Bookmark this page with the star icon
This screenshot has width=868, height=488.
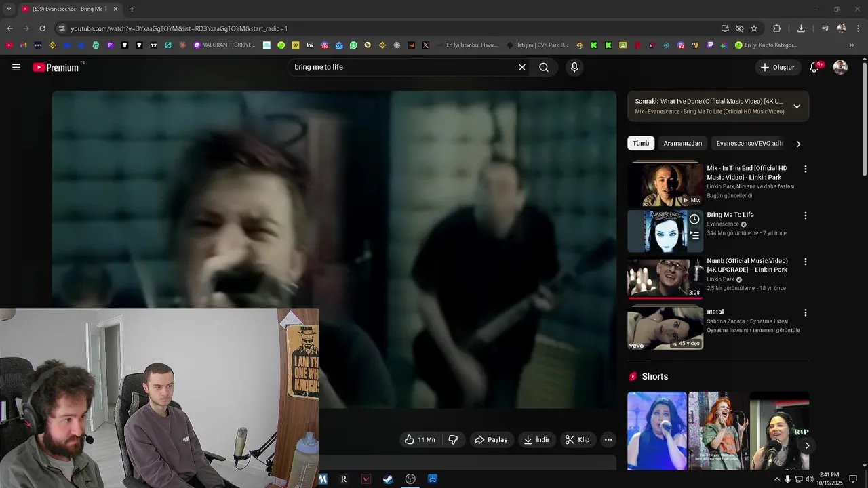754,28
